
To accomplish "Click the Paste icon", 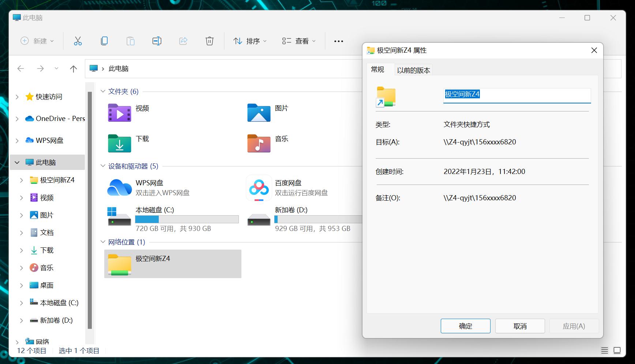I will (130, 41).
